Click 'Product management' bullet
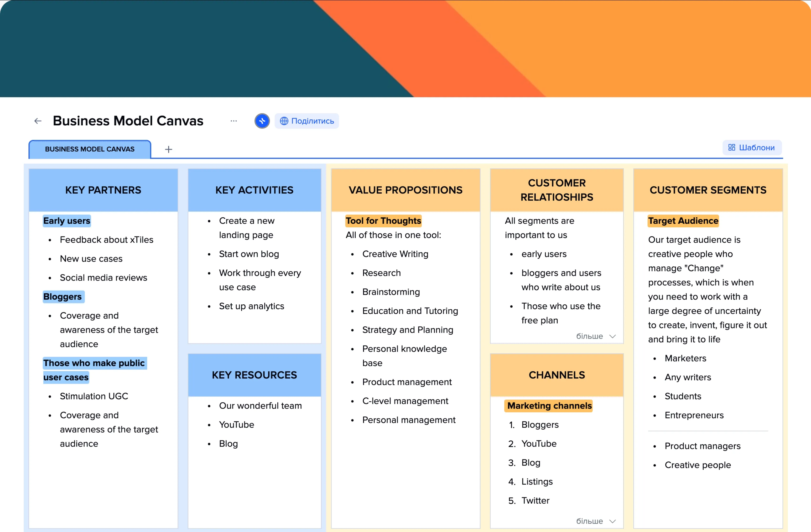 [407, 382]
